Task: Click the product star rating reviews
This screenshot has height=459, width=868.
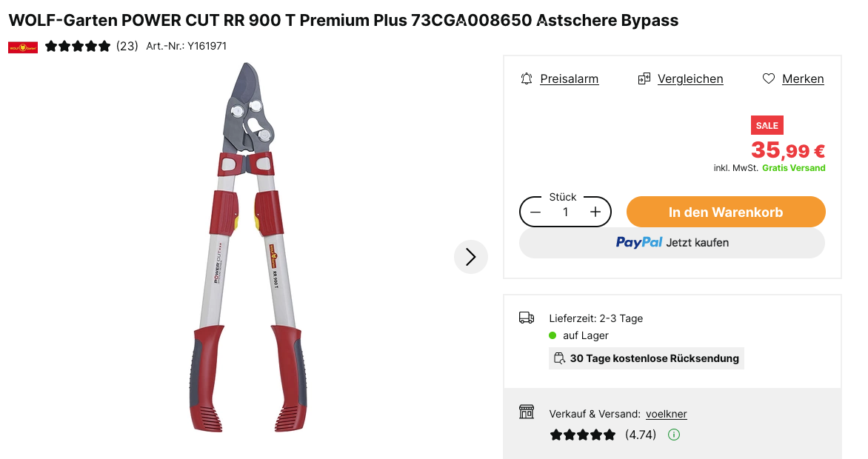Action: coord(78,46)
